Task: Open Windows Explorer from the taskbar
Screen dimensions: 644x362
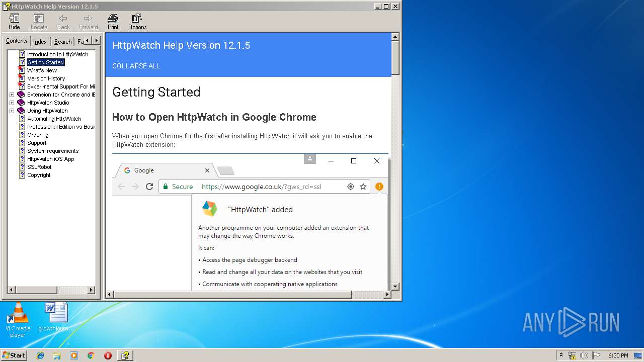Action: pos(57,355)
